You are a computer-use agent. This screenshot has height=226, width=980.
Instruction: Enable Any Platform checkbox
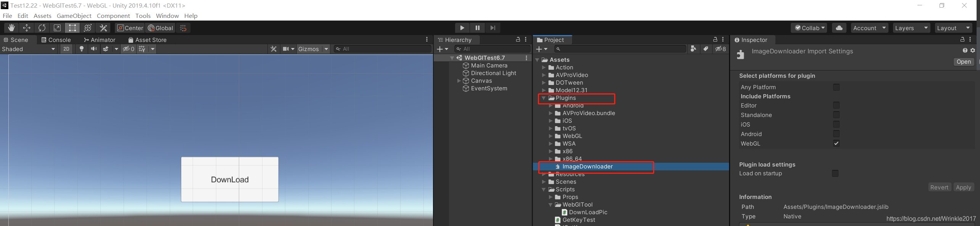point(836,87)
